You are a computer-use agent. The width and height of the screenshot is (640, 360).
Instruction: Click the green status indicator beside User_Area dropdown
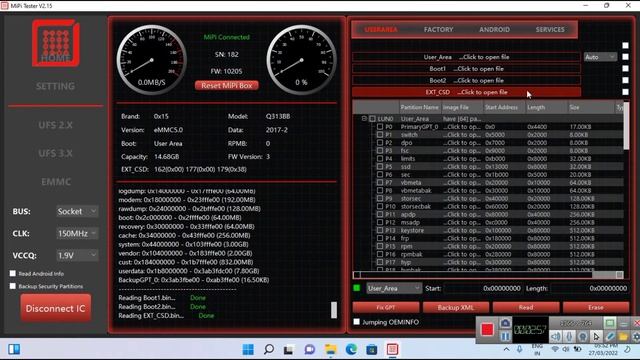357,288
